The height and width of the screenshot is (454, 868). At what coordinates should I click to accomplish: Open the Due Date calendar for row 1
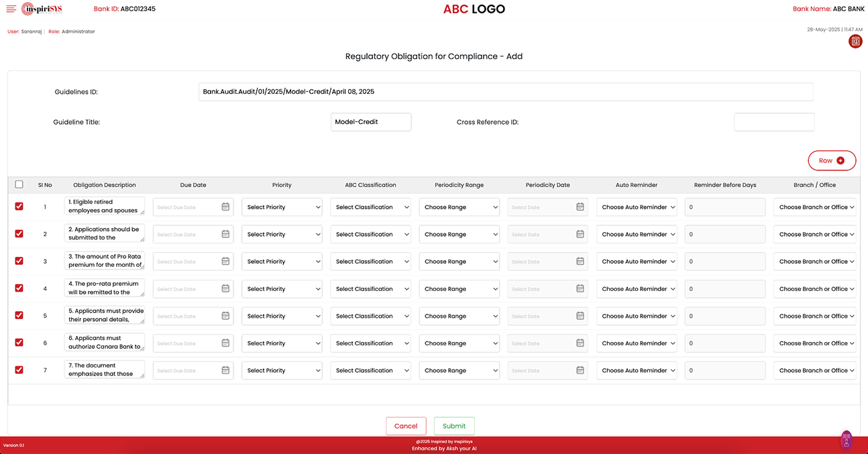(225, 207)
